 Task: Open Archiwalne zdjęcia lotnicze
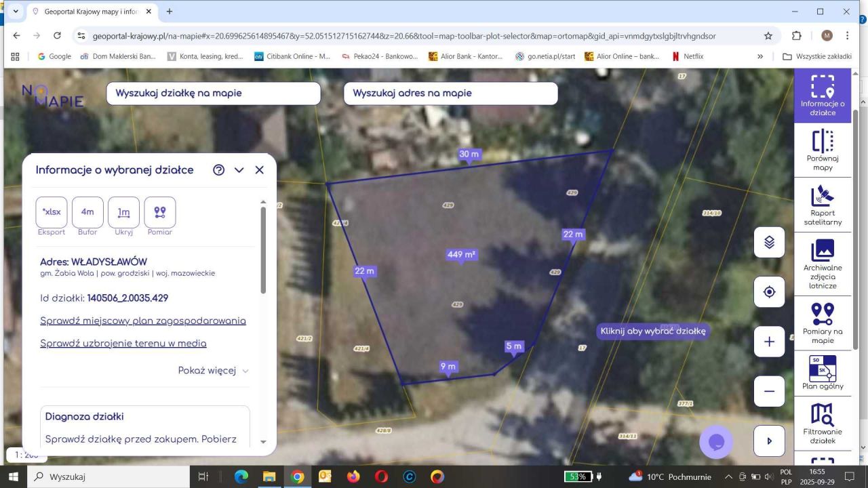[822, 263]
